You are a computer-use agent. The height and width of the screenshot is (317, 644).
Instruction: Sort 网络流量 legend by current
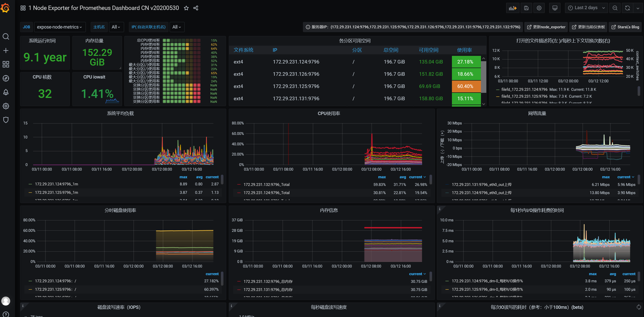[626, 177]
